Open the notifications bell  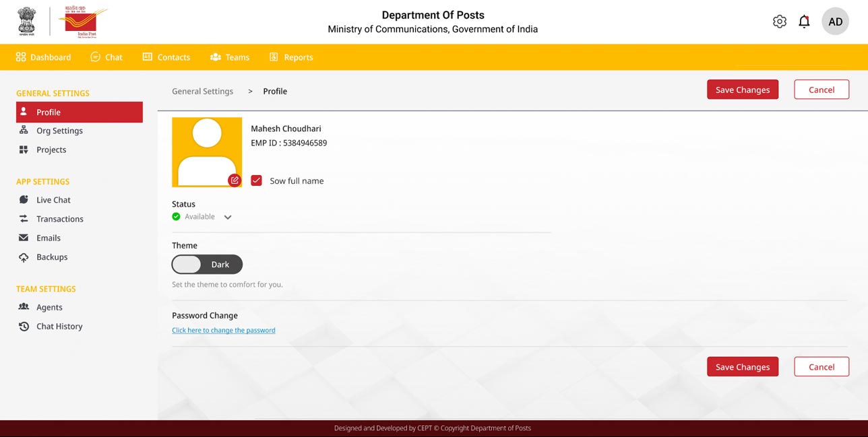point(804,22)
